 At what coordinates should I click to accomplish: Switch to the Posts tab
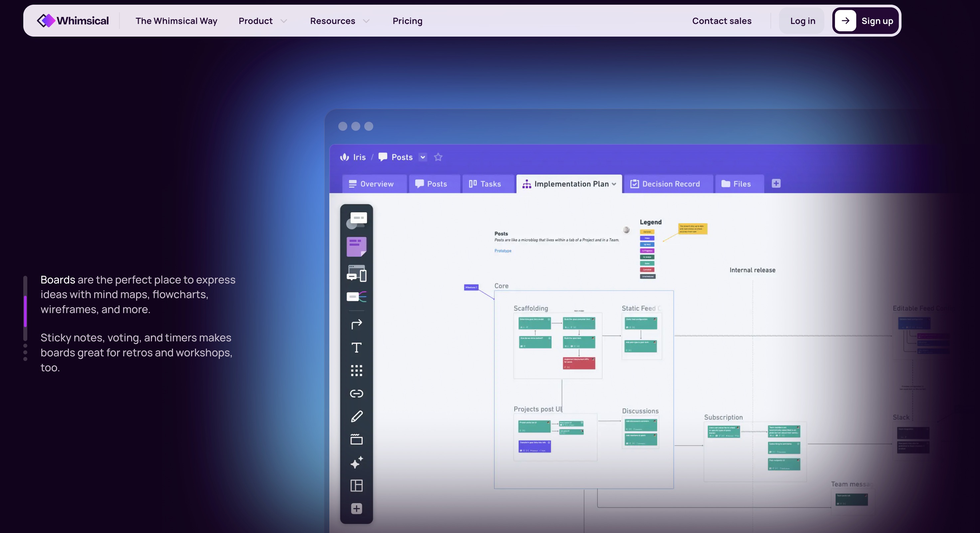pos(434,184)
